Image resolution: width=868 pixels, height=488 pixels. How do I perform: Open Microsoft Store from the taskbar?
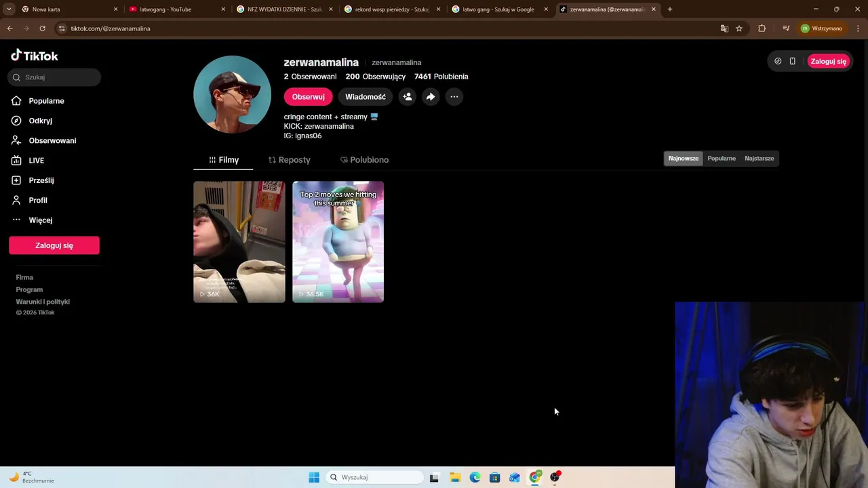tap(494, 477)
